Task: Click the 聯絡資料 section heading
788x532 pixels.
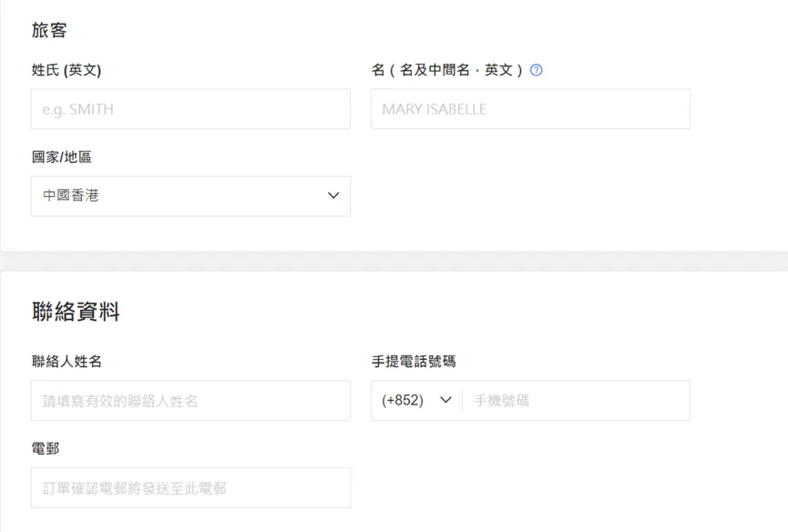Action: (x=76, y=312)
